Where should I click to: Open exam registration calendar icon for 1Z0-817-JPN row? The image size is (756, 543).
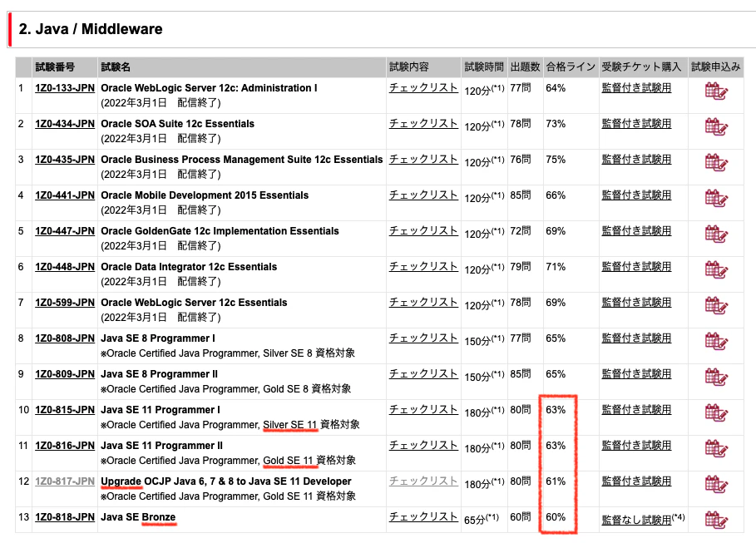716,484
